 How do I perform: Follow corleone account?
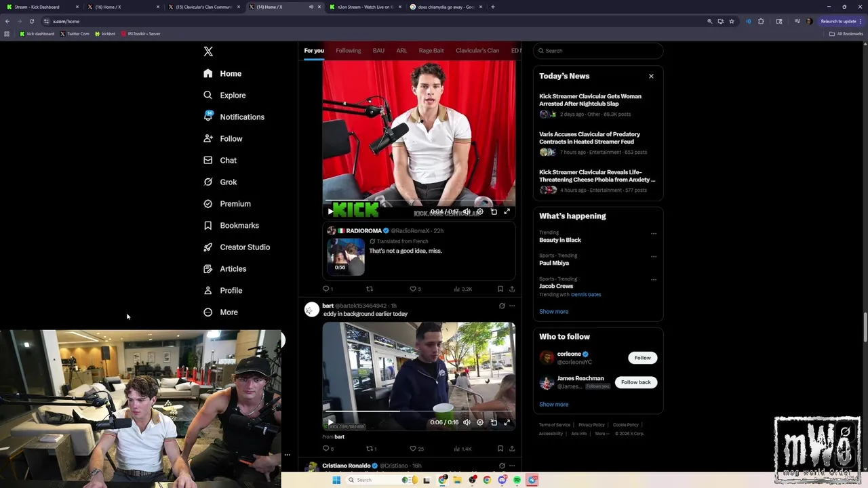[642, 358]
